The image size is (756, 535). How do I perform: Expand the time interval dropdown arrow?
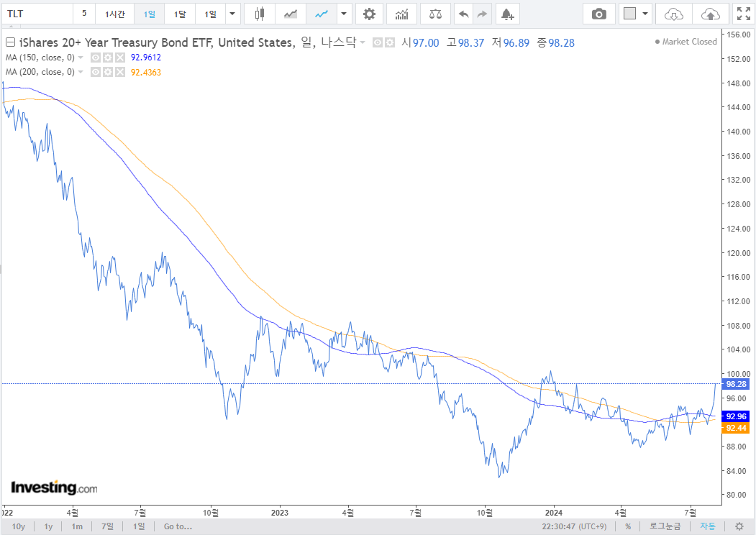coord(232,14)
